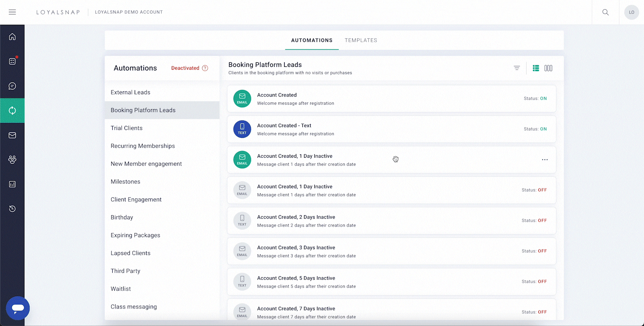
Task: Toggle status OFF for 2 Days Inactive
Action: pyautogui.click(x=542, y=220)
